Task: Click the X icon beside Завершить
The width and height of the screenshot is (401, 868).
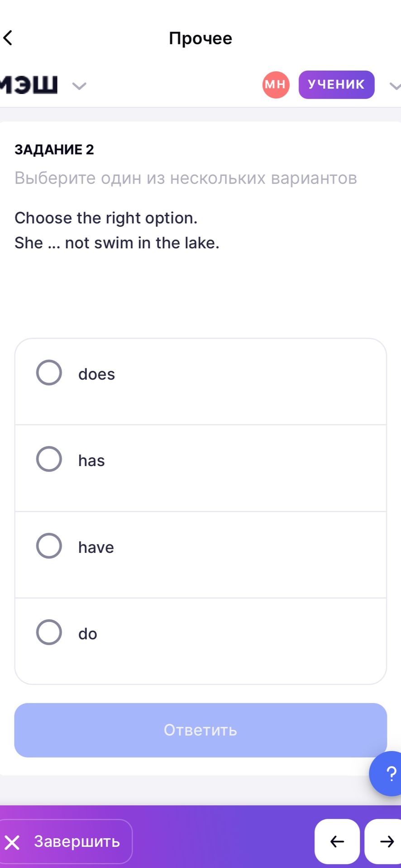Action: (x=12, y=842)
